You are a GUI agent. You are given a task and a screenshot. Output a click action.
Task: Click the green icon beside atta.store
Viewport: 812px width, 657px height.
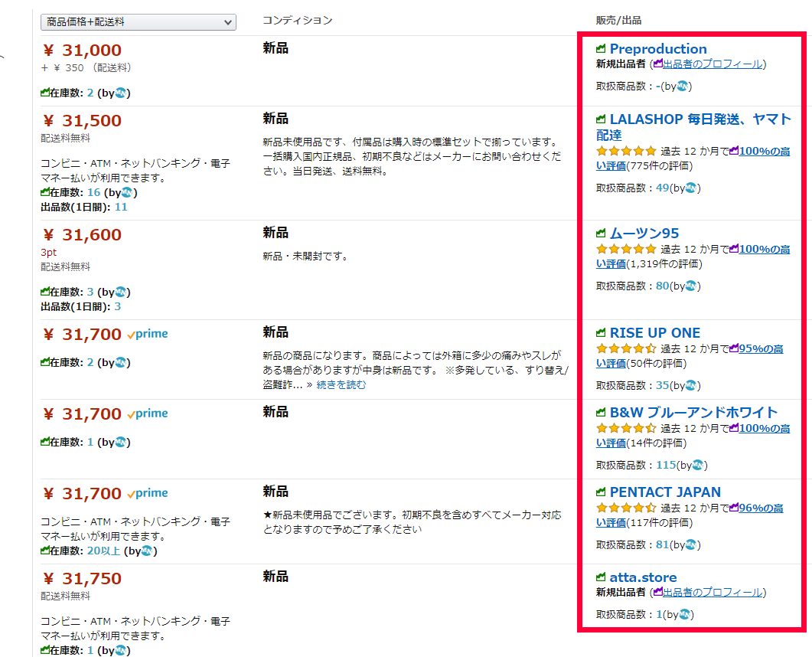pyautogui.click(x=601, y=577)
